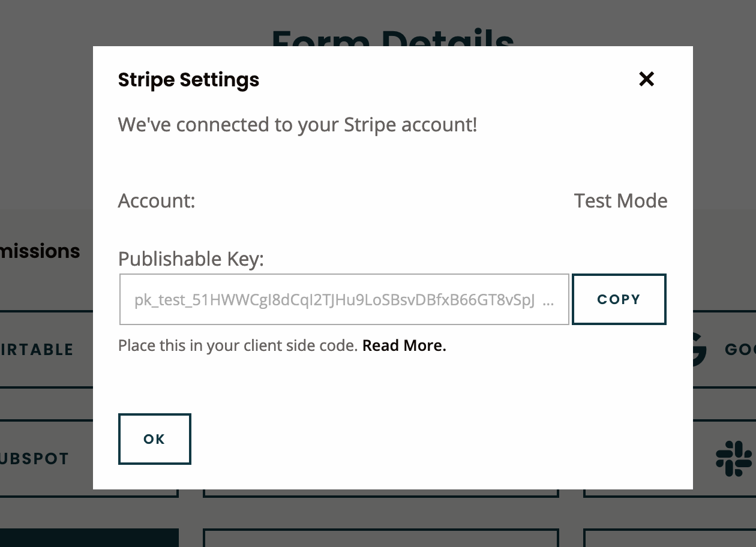Image resolution: width=756 pixels, height=547 pixels.
Task: Copy the Stripe publishable key
Action: click(x=619, y=299)
